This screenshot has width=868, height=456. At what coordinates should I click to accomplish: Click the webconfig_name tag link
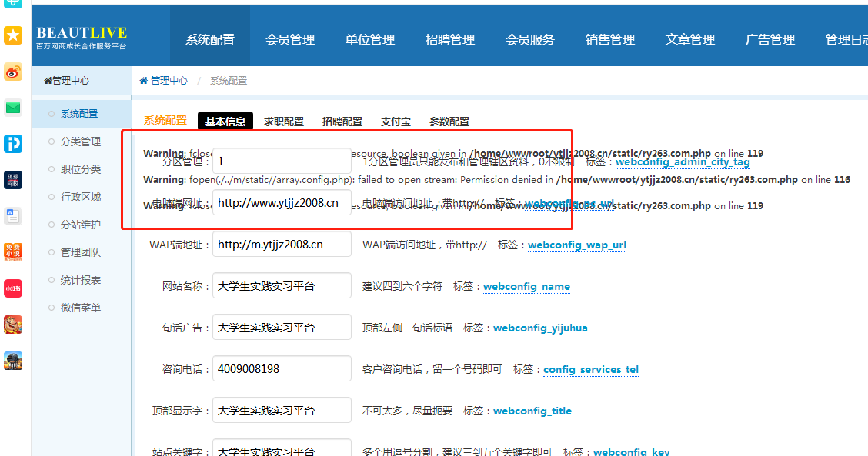click(526, 287)
